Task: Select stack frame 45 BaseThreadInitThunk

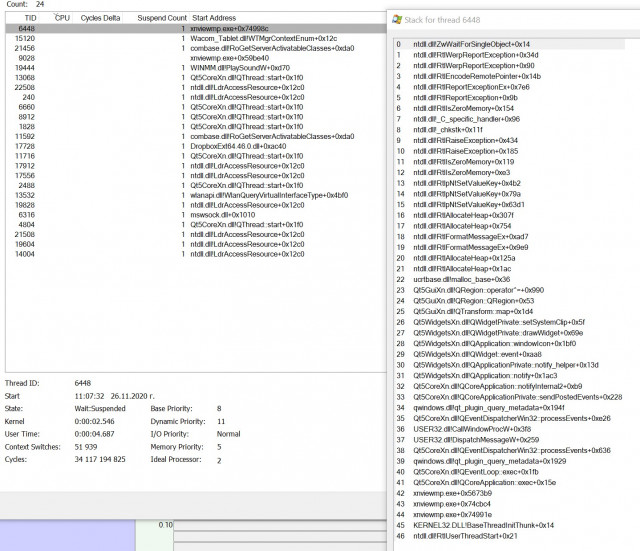Action: pyautogui.click(x=509, y=525)
